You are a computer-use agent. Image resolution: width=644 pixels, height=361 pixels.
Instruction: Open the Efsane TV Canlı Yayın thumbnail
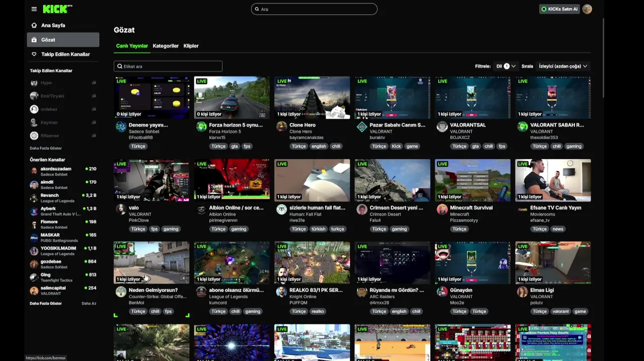tap(553, 180)
